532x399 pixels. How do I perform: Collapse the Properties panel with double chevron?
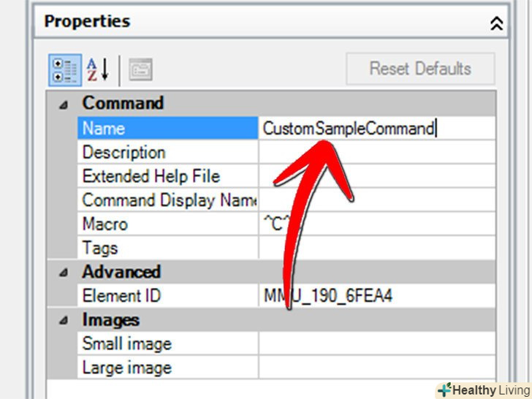[x=496, y=23]
